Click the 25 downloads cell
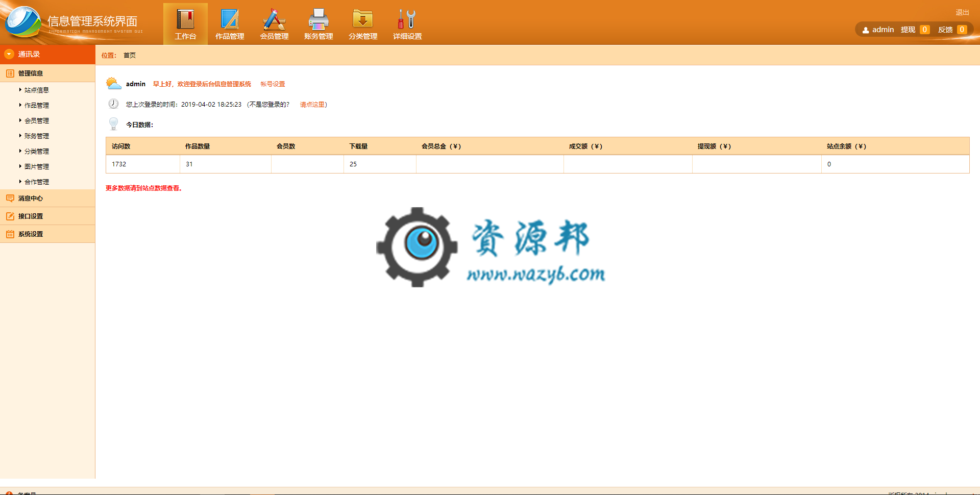The image size is (980, 495). click(x=380, y=164)
